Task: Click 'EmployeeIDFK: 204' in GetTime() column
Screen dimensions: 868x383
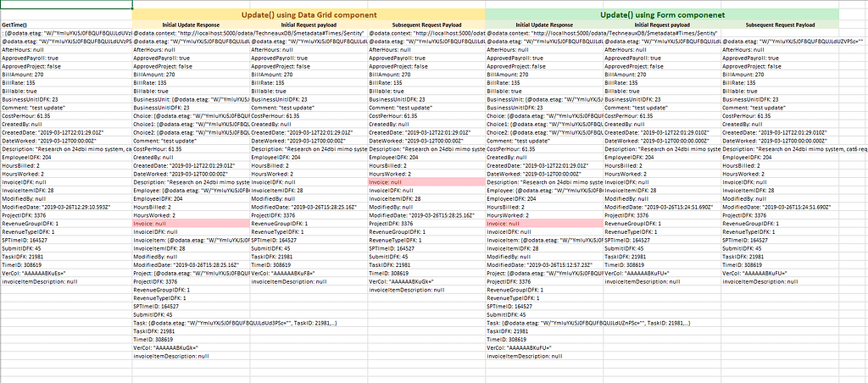Action: point(66,158)
